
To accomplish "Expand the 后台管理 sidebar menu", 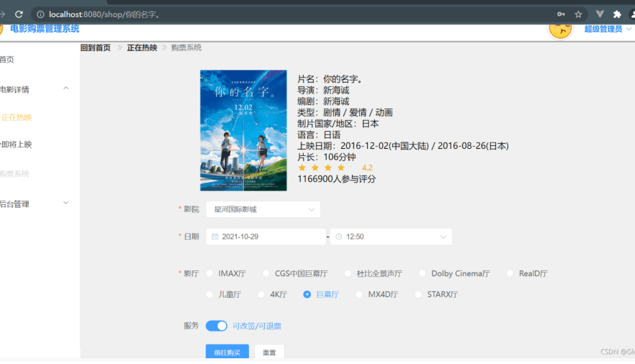I will (35, 204).
